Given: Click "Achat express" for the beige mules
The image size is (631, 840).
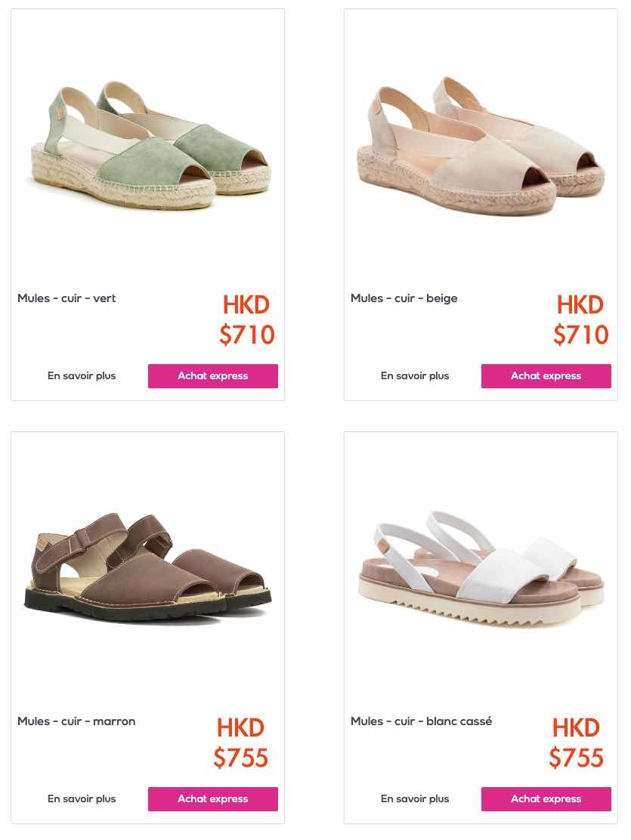Looking at the screenshot, I should point(546,376).
